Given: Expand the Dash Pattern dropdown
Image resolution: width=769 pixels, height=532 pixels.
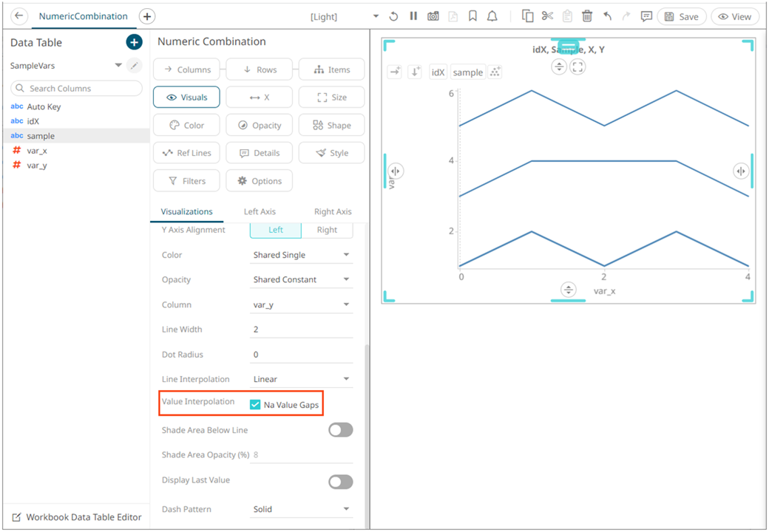Looking at the screenshot, I should point(301,509).
